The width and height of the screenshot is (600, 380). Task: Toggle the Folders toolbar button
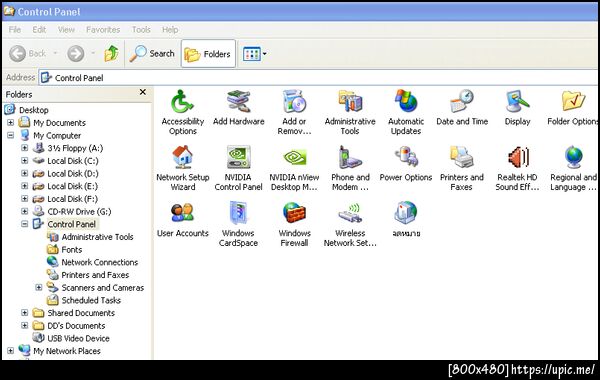208,54
